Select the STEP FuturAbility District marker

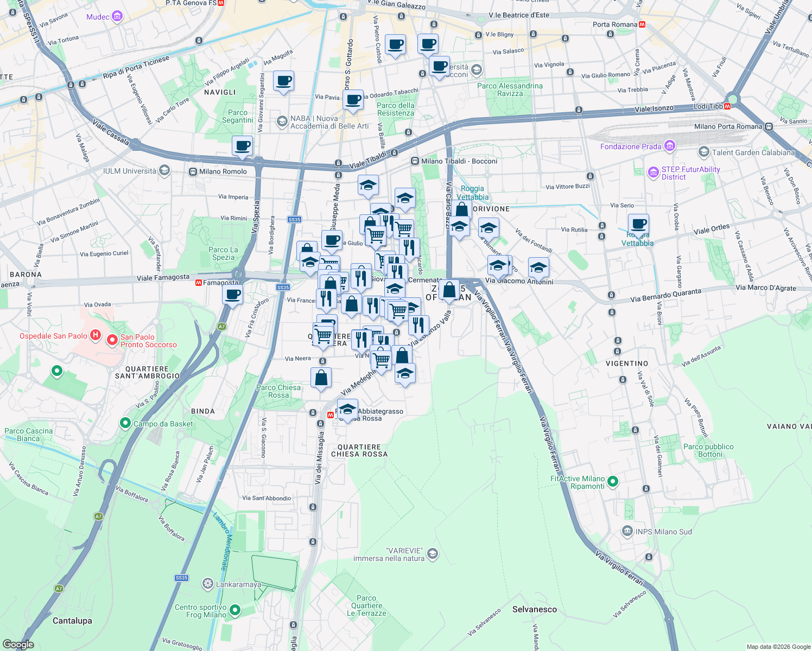click(x=653, y=173)
